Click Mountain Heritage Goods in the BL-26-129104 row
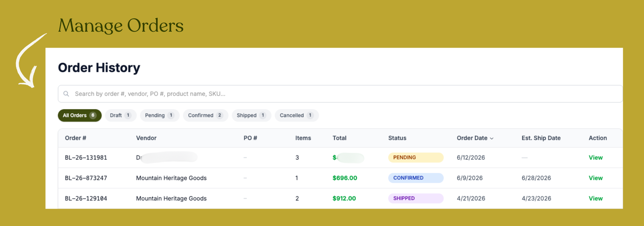Screen dimensions: 644x226 (x=171, y=198)
